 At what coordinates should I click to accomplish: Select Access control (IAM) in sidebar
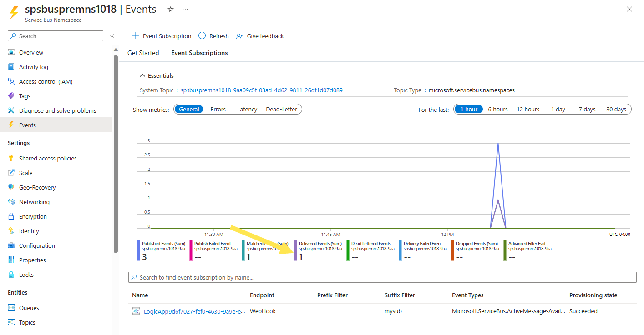pos(46,81)
